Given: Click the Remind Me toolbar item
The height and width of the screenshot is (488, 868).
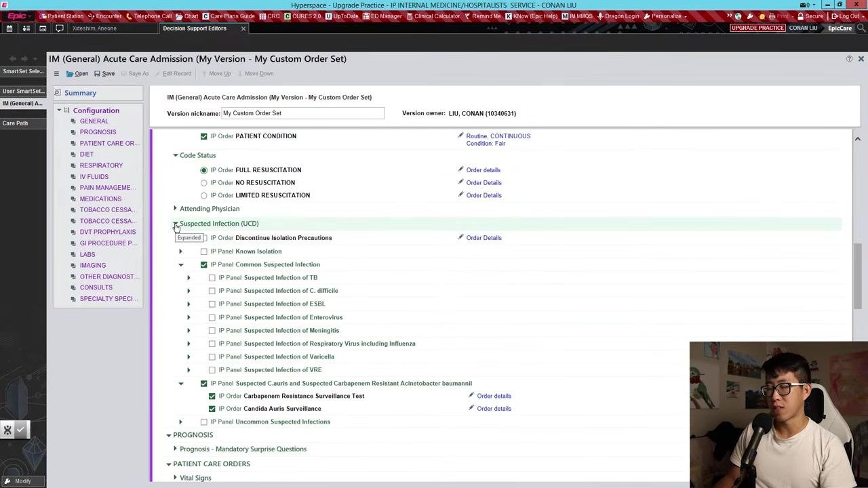Looking at the screenshot, I should [x=482, y=16].
